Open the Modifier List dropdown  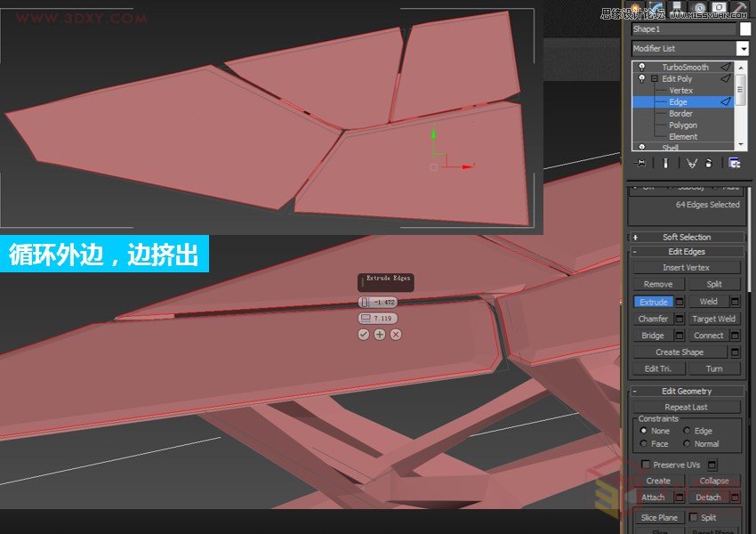[744, 47]
